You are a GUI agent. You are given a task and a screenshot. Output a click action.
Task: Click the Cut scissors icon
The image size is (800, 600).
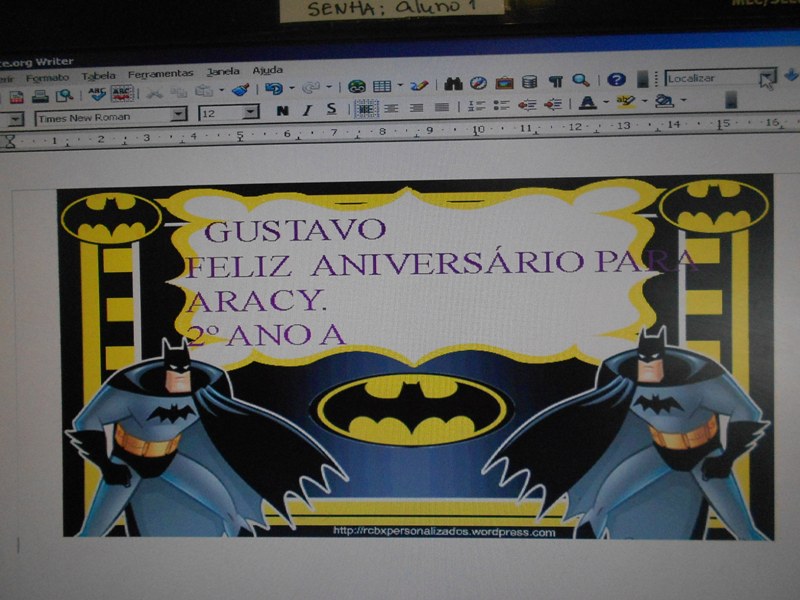point(154,92)
